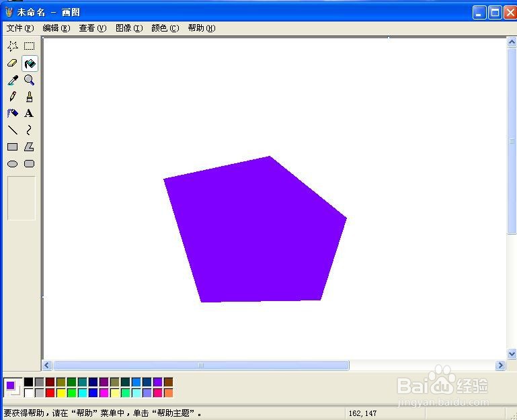The width and height of the screenshot is (517, 420).
Task: Click horizontal scrollbar right arrow
Action: click(x=500, y=366)
